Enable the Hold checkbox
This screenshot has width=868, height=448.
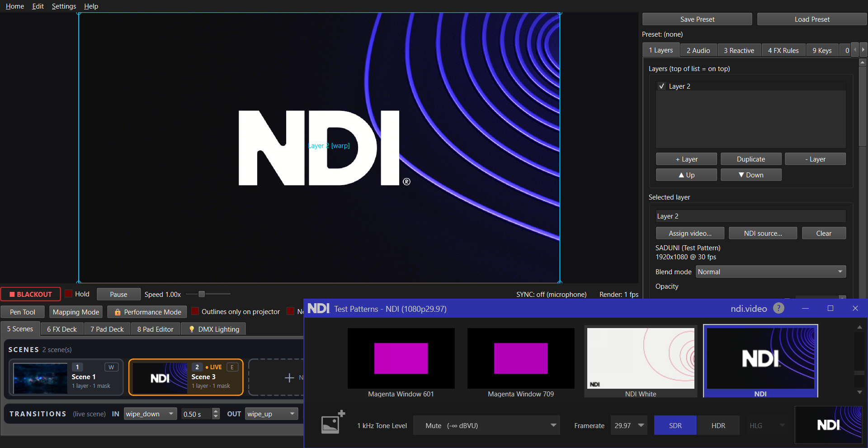69,294
